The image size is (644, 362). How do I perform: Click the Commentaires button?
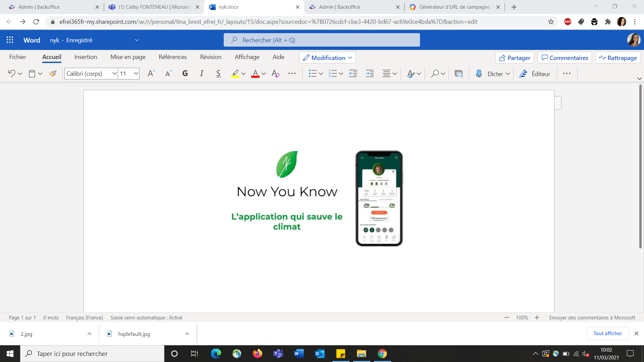tap(565, 58)
